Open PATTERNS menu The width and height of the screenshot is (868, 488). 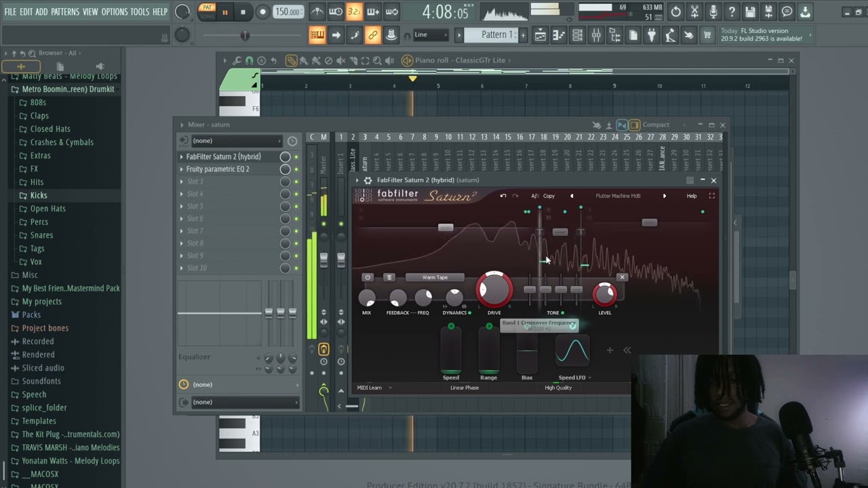coord(65,12)
